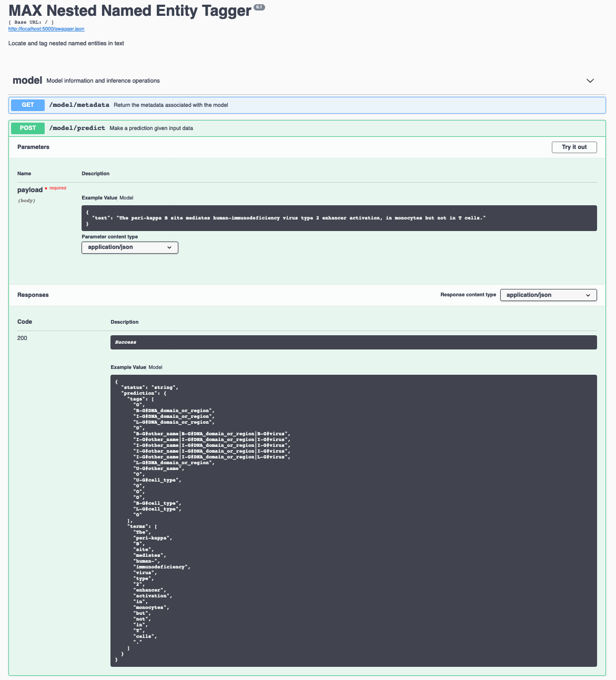Image resolution: width=616 pixels, height=680 pixels.
Task: Click the 200 response code
Action: [22, 338]
